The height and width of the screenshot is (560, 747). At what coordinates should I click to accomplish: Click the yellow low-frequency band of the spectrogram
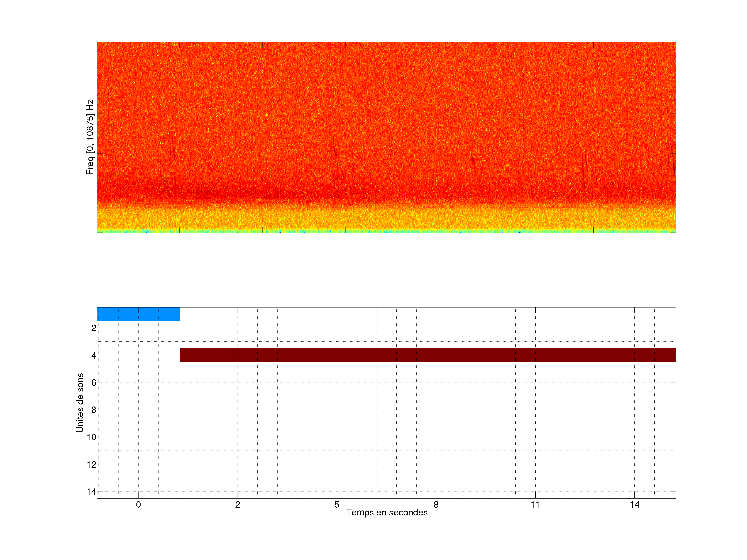386,219
